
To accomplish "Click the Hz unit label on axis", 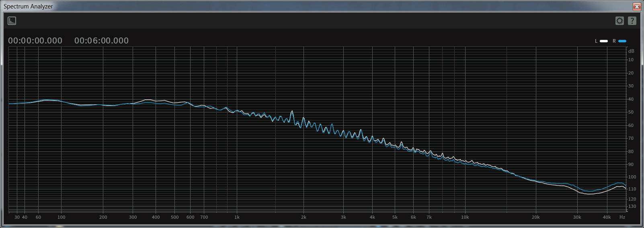I will (x=622, y=217).
